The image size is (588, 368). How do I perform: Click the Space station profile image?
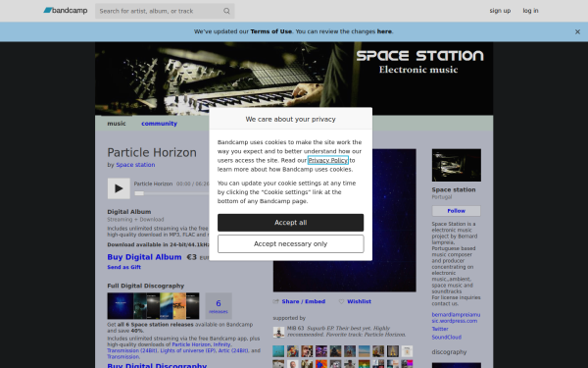(x=457, y=165)
